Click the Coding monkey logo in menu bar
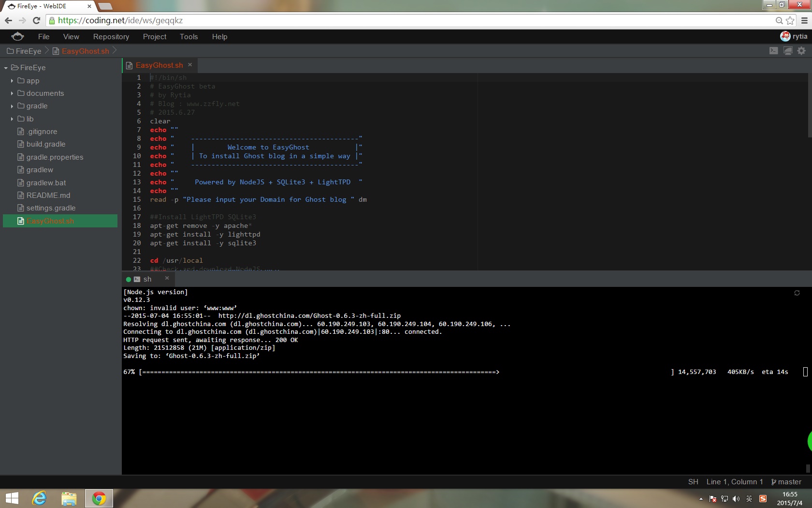812x508 pixels. (x=17, y=36)
